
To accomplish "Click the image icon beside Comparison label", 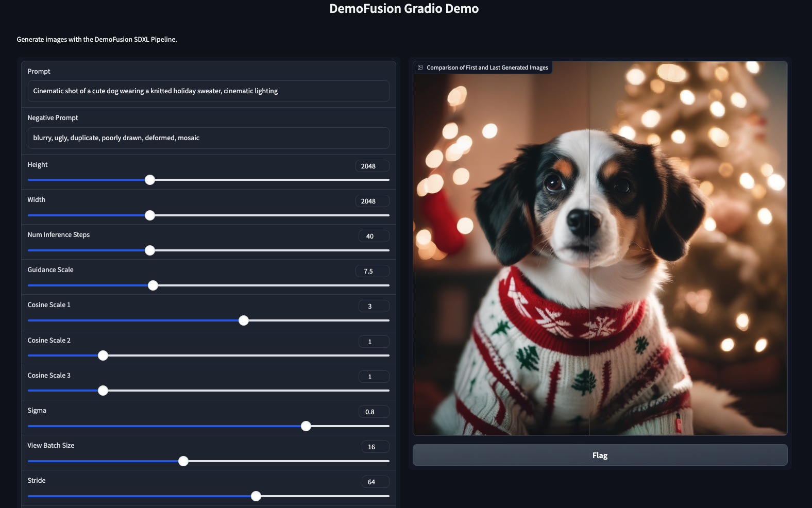I will click(420, 67).
